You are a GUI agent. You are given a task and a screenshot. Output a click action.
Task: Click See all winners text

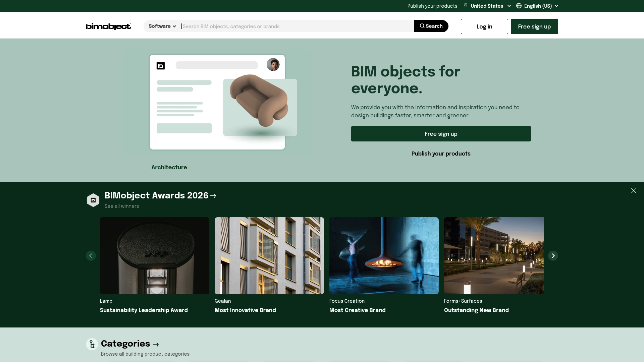[x=122, y=206]
